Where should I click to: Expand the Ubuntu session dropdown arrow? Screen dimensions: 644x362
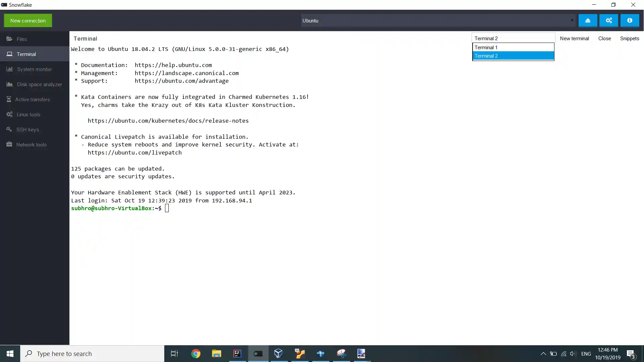tap(572, 20)
